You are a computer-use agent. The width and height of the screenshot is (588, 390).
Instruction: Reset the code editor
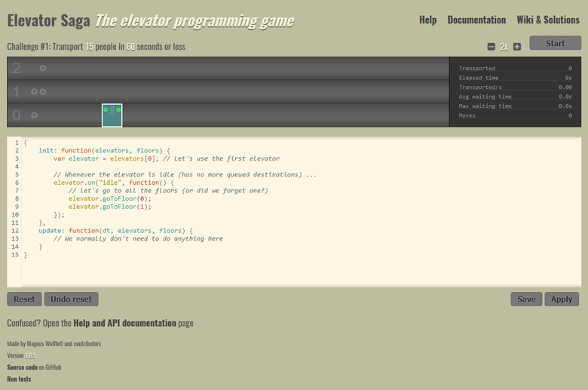tap(24, 299)
